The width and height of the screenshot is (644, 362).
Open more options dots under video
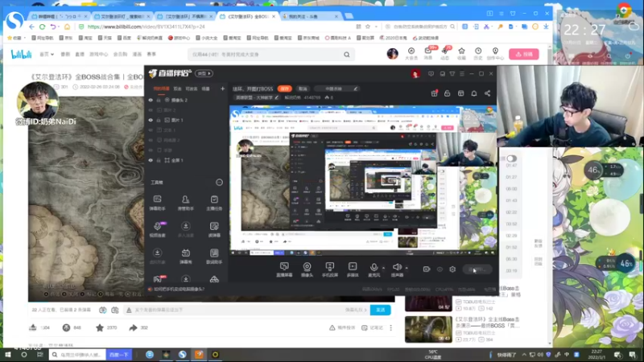tap(390, 327)
